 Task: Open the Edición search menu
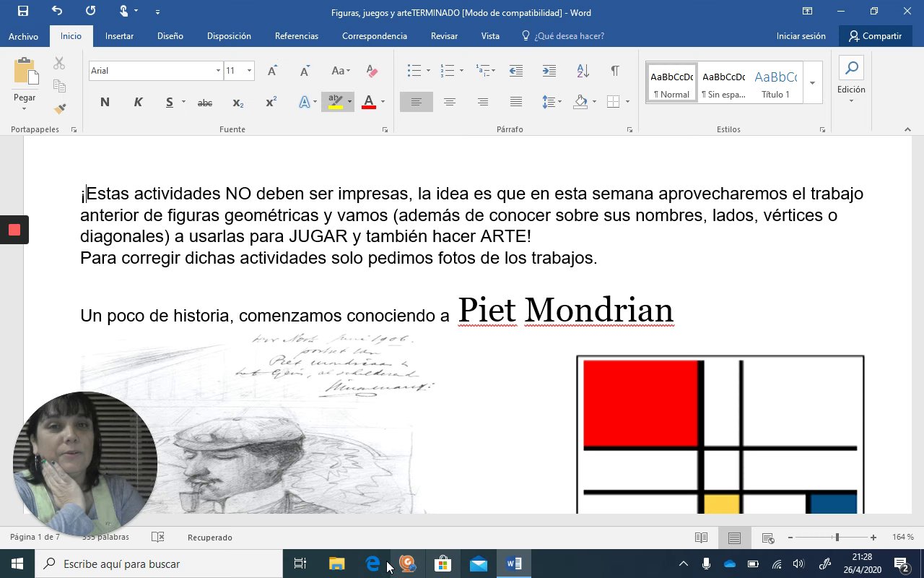[x=851, y=81]
